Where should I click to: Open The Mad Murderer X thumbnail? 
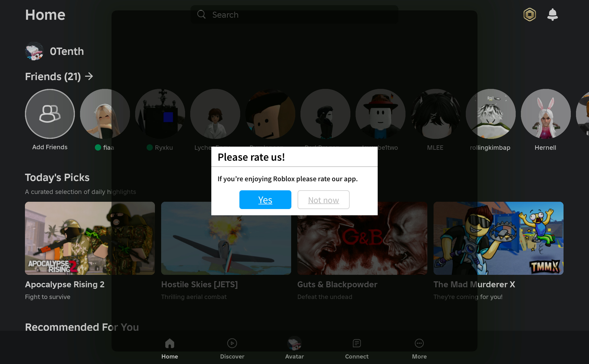tap(498, 238)
